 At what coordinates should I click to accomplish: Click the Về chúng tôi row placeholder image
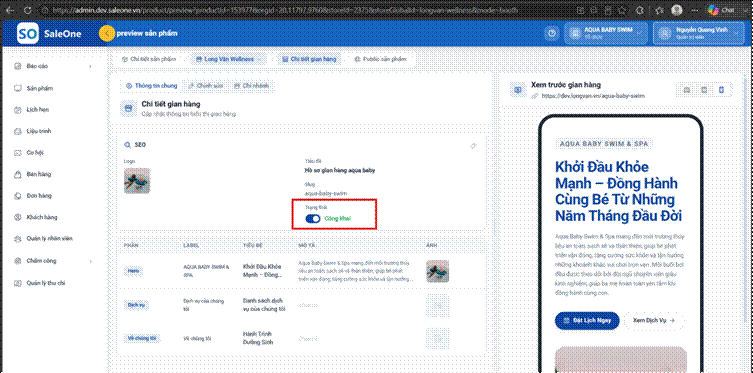pyautogui.click(x=437, y=338)
